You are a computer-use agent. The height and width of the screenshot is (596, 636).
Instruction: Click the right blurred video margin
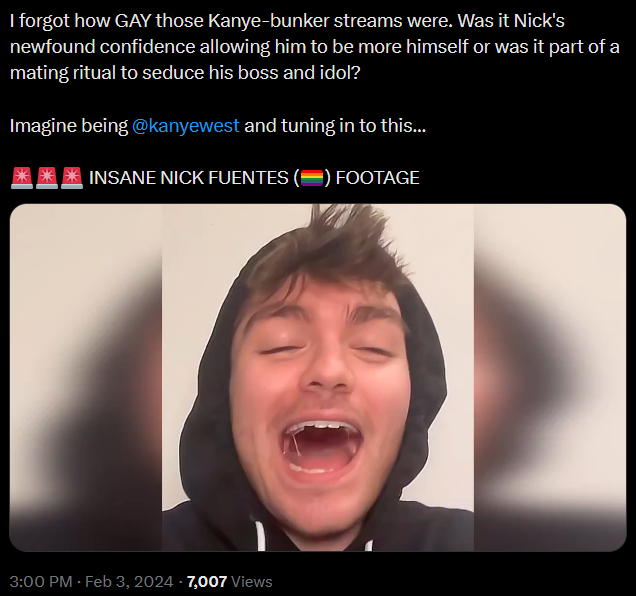(x=550, y=377)
